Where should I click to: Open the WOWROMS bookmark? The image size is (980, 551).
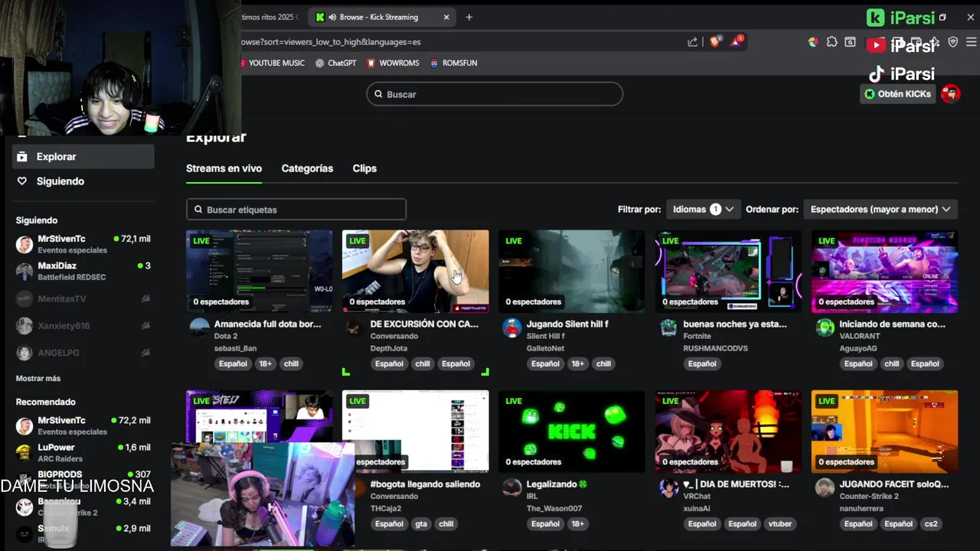click(393, 63)
